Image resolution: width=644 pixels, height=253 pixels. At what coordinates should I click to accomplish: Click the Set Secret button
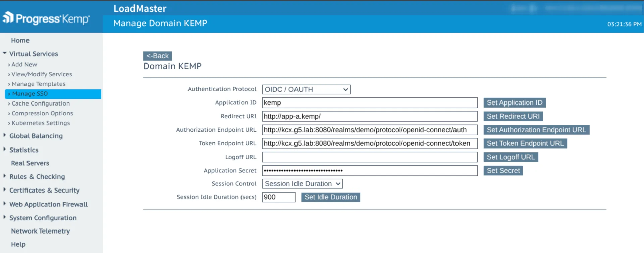click(x=503, y=171)
